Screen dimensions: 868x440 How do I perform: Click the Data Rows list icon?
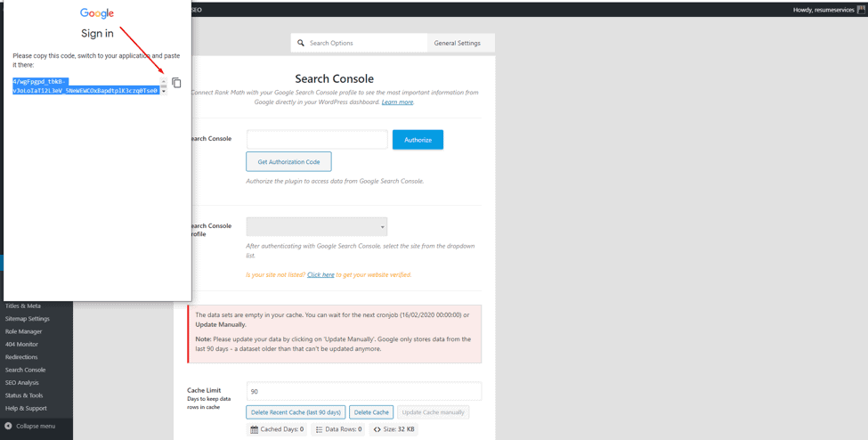(x=320, y=429)
